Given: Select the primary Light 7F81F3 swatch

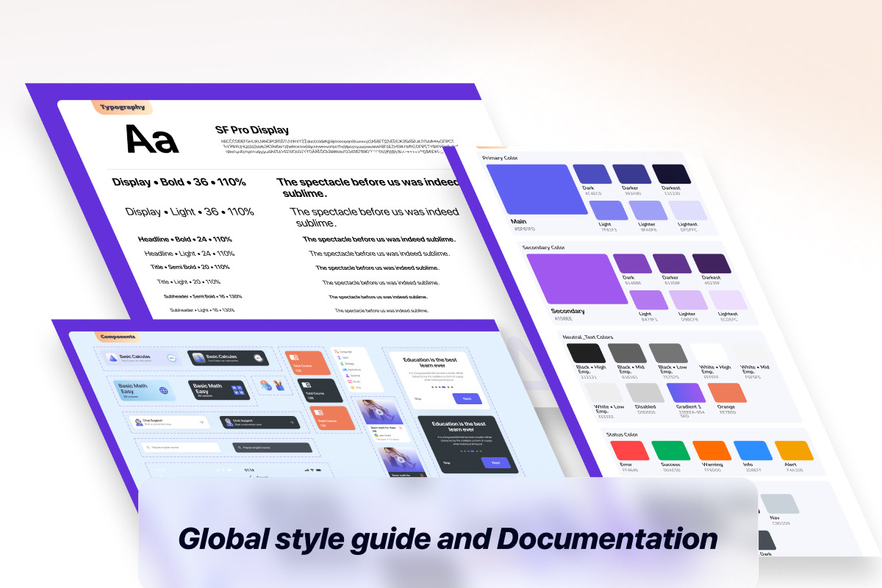Looking at the screenshot, I should point(609,210).
